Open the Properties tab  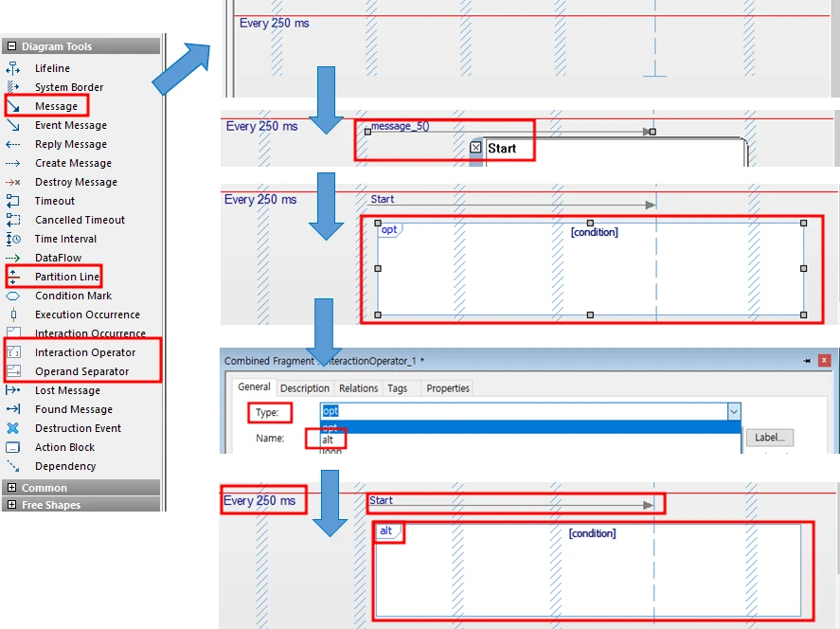tap(448, 387)
